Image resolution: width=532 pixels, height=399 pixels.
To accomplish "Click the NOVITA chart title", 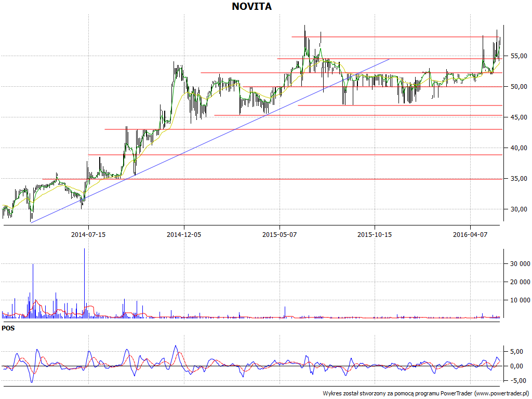I will 252,6.
